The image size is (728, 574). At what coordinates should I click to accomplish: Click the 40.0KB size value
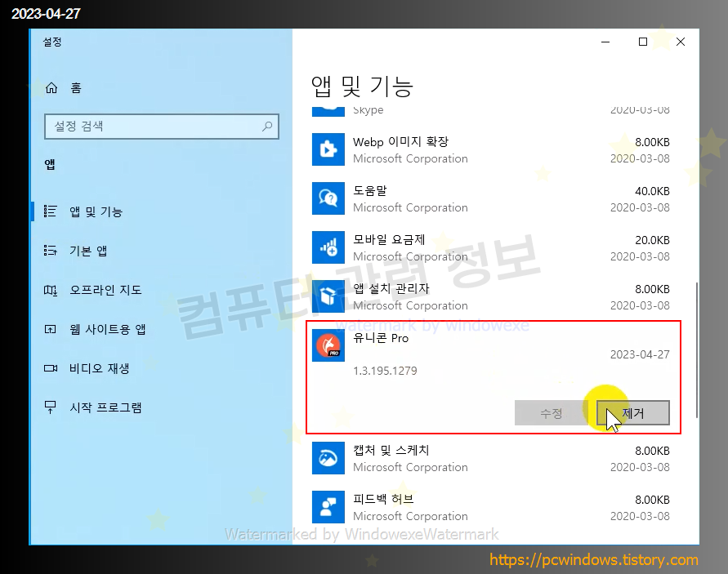652,191
